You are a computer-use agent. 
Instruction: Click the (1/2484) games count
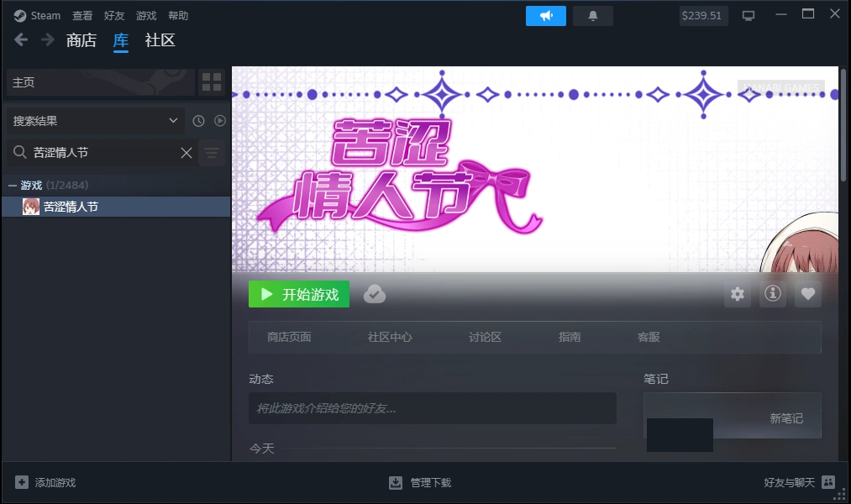pos(67,186)
